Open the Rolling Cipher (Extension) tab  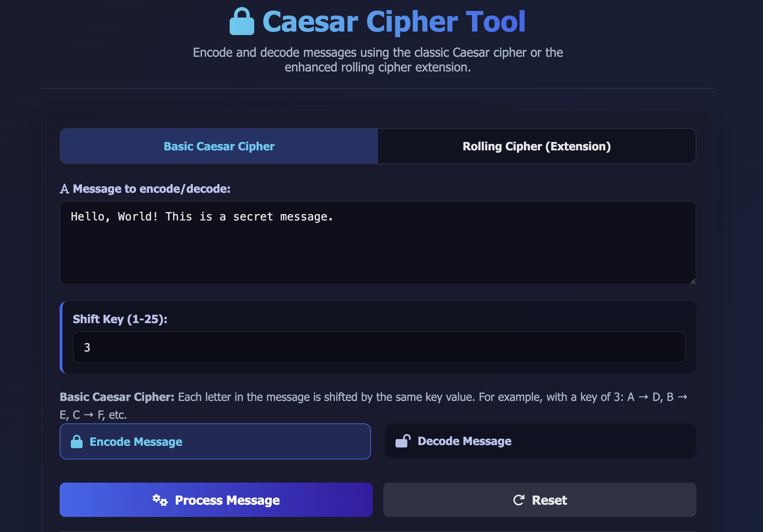(x=536, y=146)
